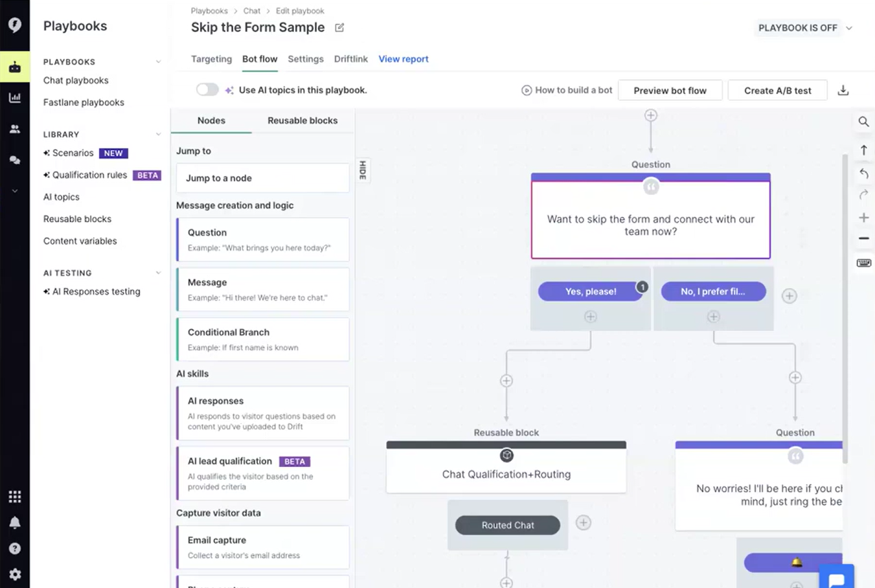The width and height of the screenshot is (875, 588).
Task: Zoom in with the plus icon
Action: click(863, 218)
